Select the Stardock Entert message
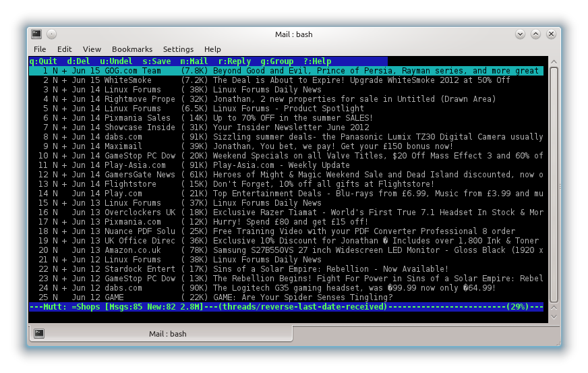This screenshot has width=588, height=373. click(x=286, y=269)
